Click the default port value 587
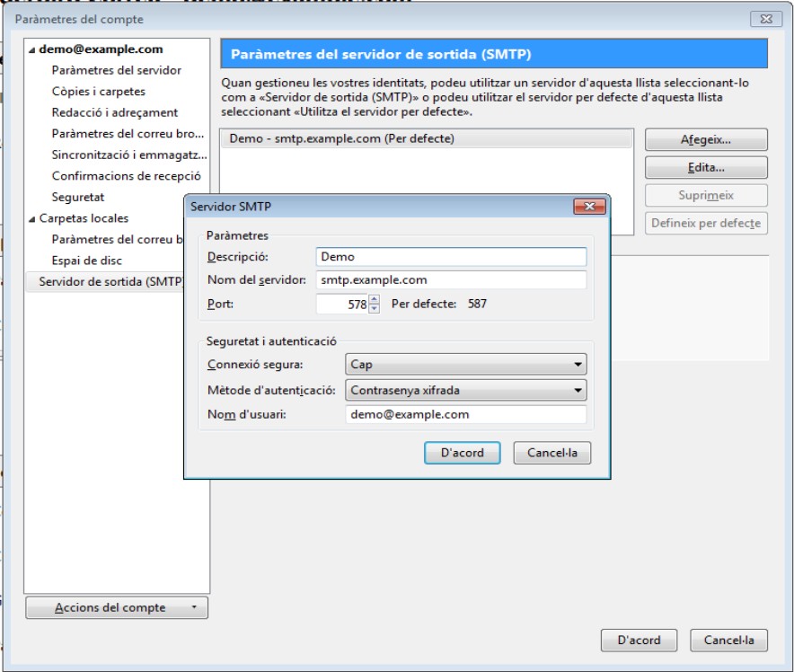 click(477, 304)
